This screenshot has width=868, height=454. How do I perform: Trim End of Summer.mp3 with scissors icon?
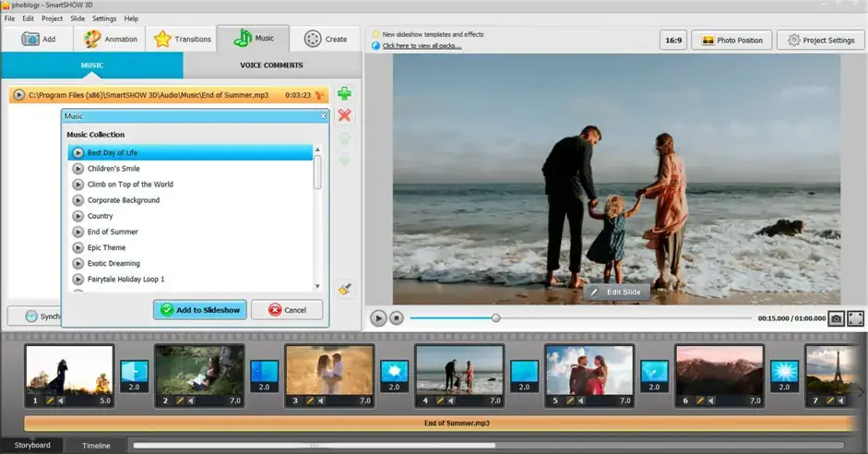point(319,95)
